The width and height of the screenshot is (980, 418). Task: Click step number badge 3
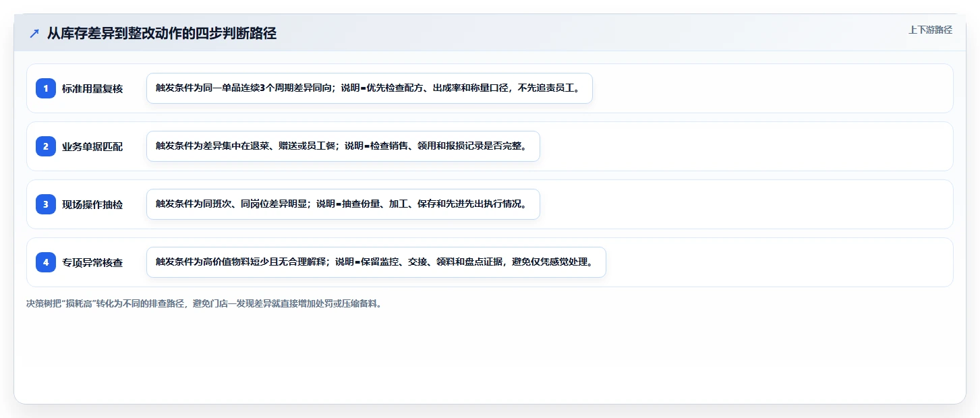[x=46, y=204]
